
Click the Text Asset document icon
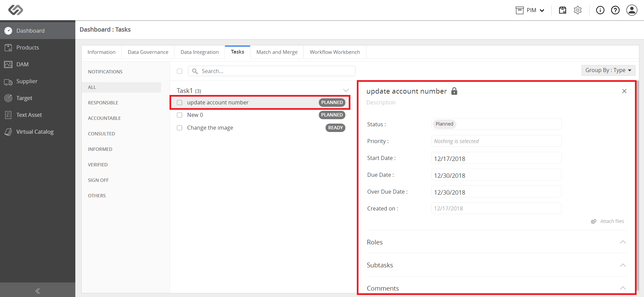point(8,115)
